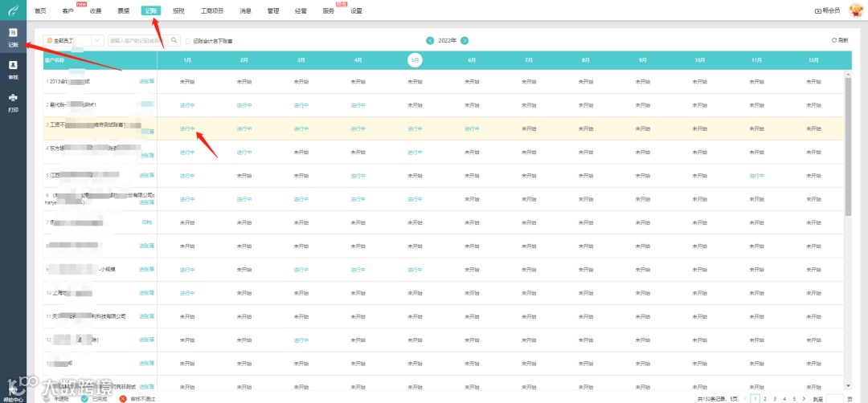
Task: Click 进行中 in row 5 under 11月
Action: click(757, 176)
